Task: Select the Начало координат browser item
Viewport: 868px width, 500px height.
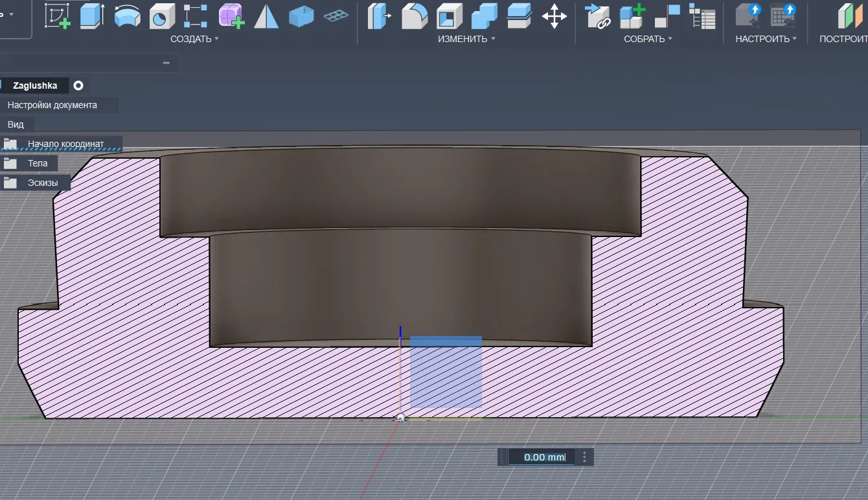Action: click(x=65, y=143)
